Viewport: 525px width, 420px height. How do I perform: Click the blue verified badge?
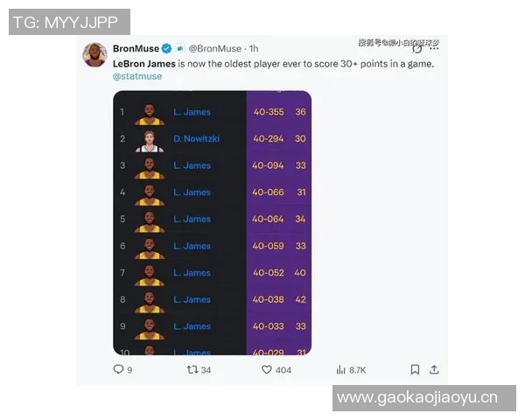(166, 49)
